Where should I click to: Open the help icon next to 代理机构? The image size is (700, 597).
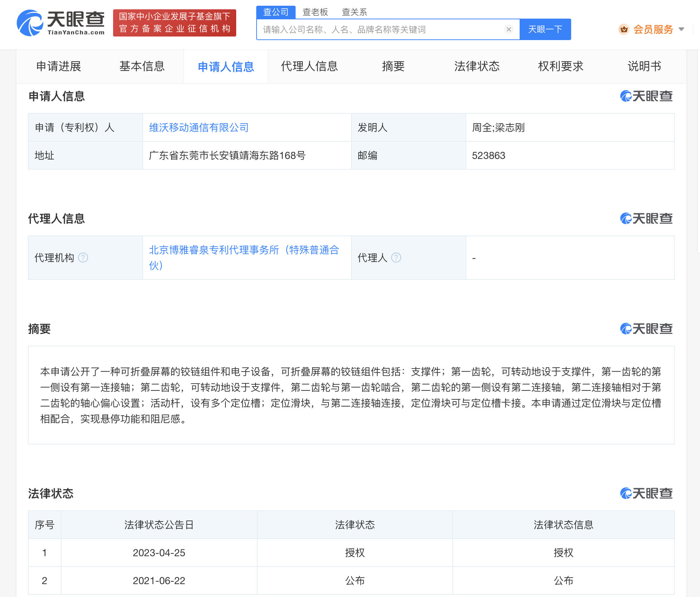click(x=83, y=258)
